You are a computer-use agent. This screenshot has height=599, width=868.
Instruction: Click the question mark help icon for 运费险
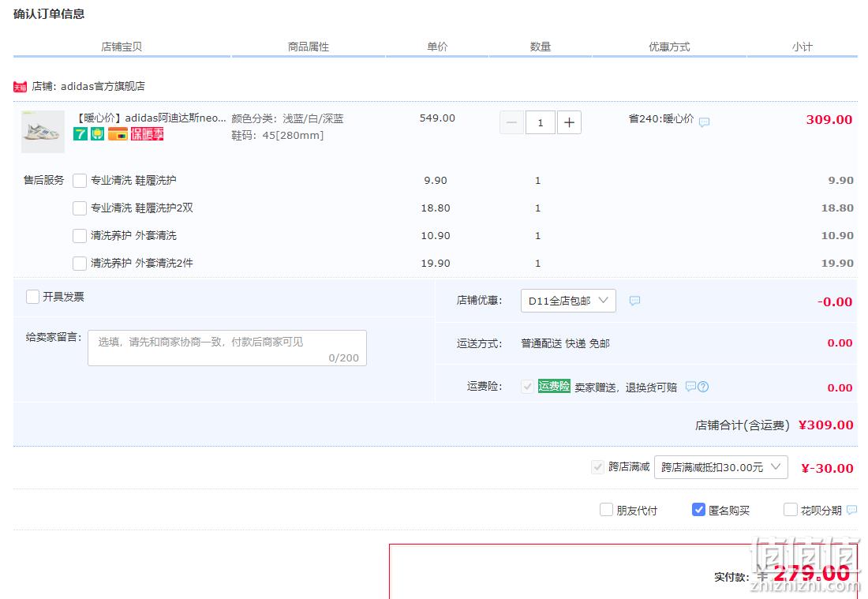click(703, 387)
